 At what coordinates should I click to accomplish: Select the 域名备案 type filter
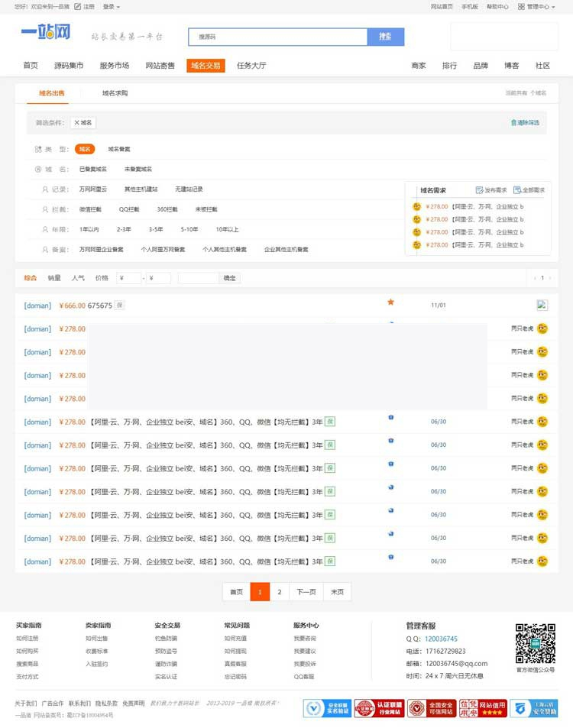tap(118, 149)
